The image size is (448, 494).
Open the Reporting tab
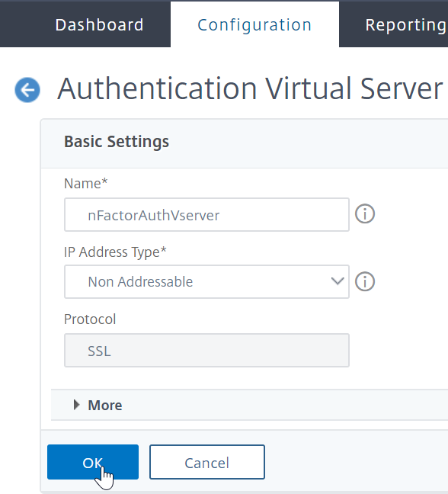point(406,24)
